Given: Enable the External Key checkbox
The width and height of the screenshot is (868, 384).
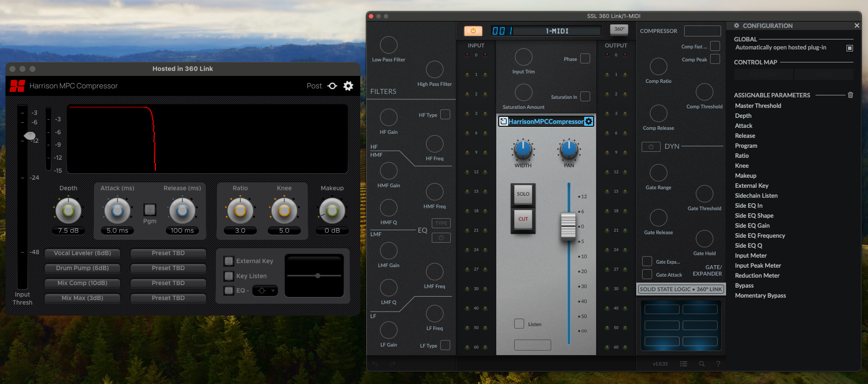Looking at the screenshot, I should [229, 261].
